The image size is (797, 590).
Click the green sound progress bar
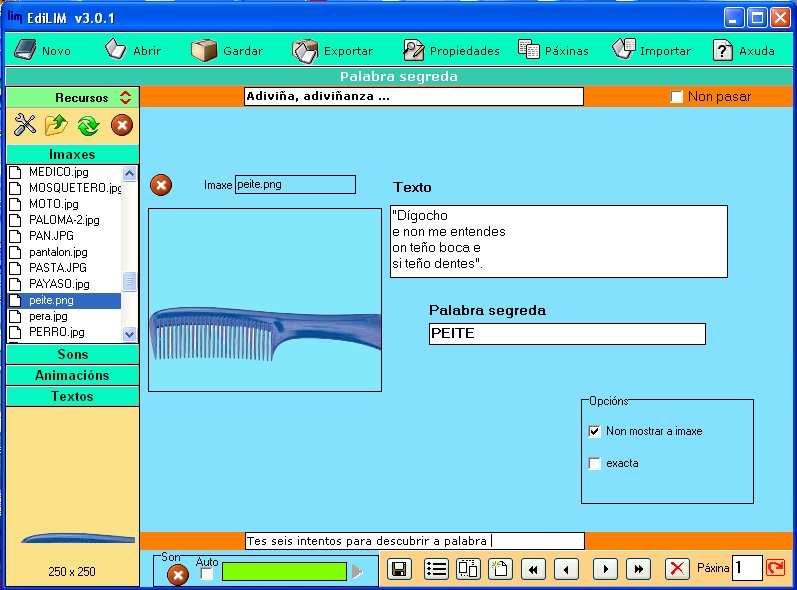[283, 571]
